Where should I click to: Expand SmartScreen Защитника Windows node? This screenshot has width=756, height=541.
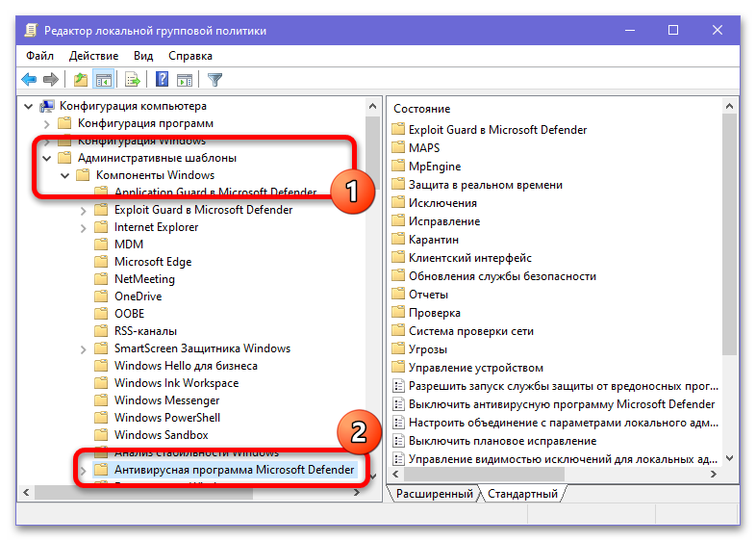pos(84,348)
